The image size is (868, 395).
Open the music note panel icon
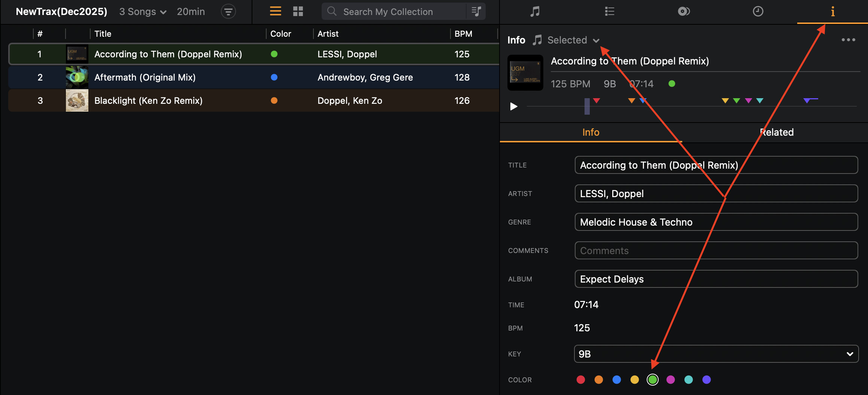(x=535, y=12)
